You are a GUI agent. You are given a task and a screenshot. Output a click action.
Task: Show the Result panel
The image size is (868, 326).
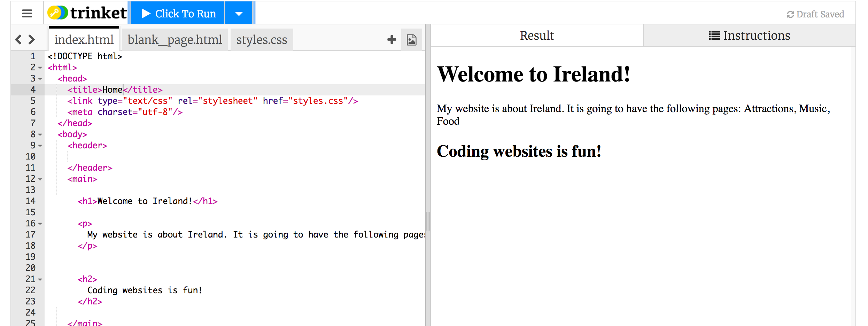coord(537,36)
